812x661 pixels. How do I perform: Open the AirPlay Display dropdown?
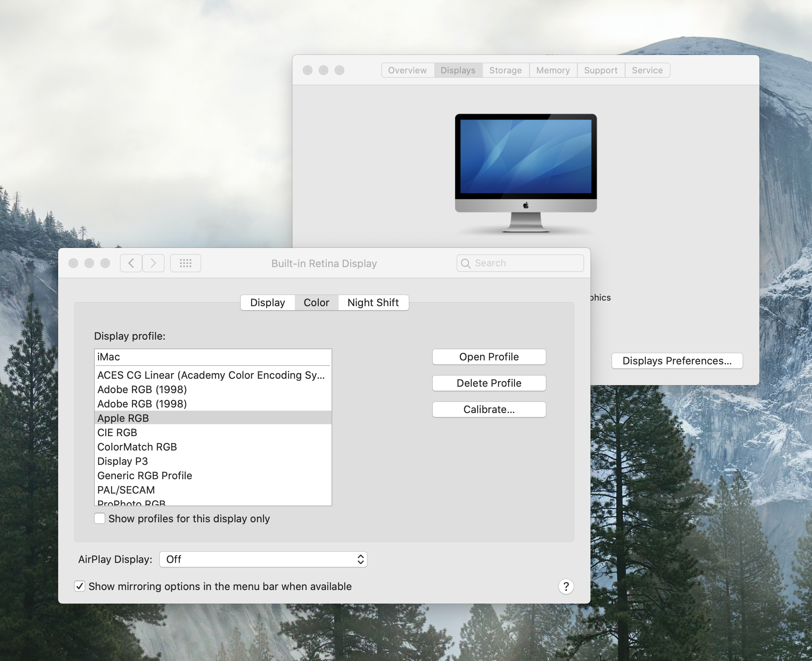(x=263, y=559)
